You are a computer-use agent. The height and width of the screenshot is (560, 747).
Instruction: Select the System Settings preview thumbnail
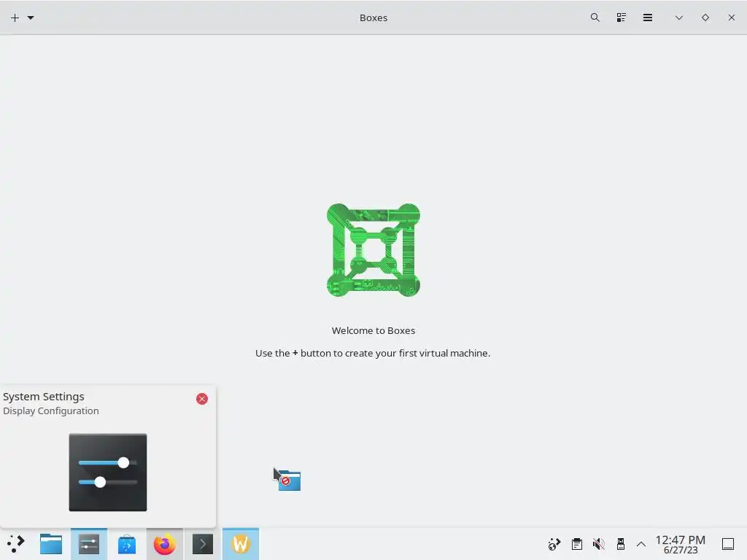coord(108,472)
